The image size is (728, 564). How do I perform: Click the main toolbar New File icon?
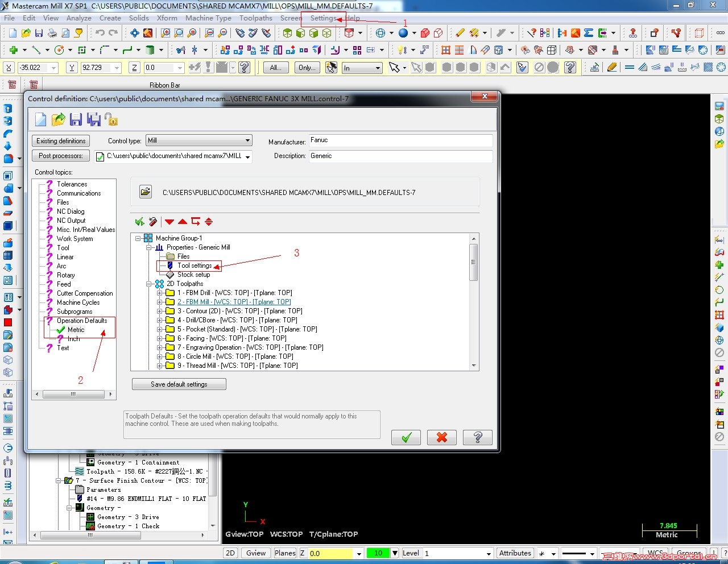13,33
